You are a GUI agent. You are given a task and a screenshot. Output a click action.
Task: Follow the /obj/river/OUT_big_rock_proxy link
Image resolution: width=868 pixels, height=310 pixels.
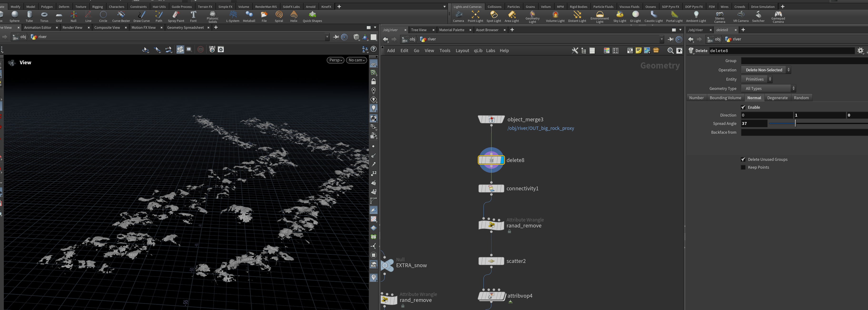[541, 128]
